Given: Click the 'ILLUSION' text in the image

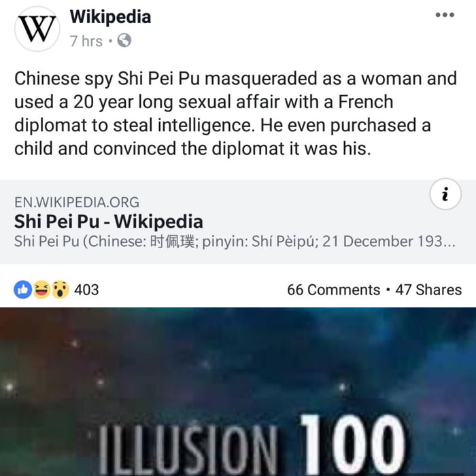Looking at the screenshot, I should 188,449.
